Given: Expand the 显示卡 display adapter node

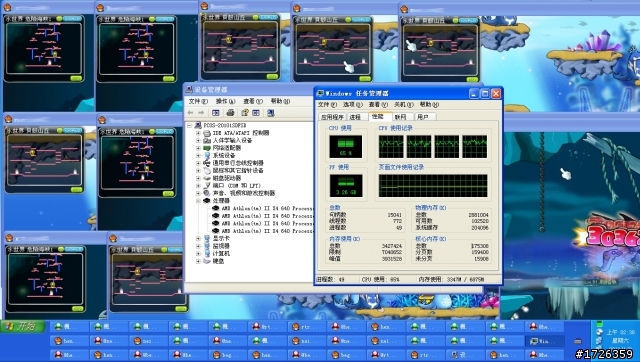Looking at the screenshot, I should pyautogui.click(x=198, y=238).
